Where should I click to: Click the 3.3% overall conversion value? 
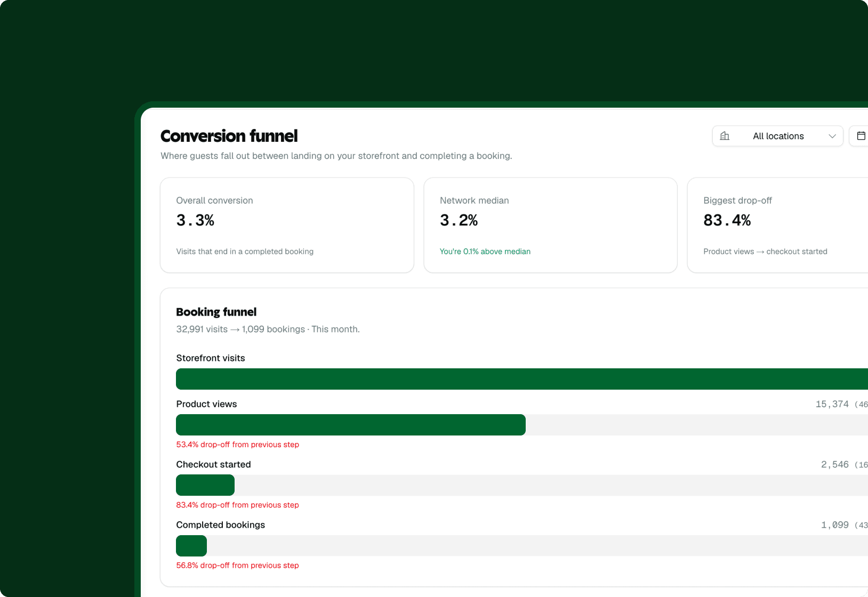(x=195, y=220)
